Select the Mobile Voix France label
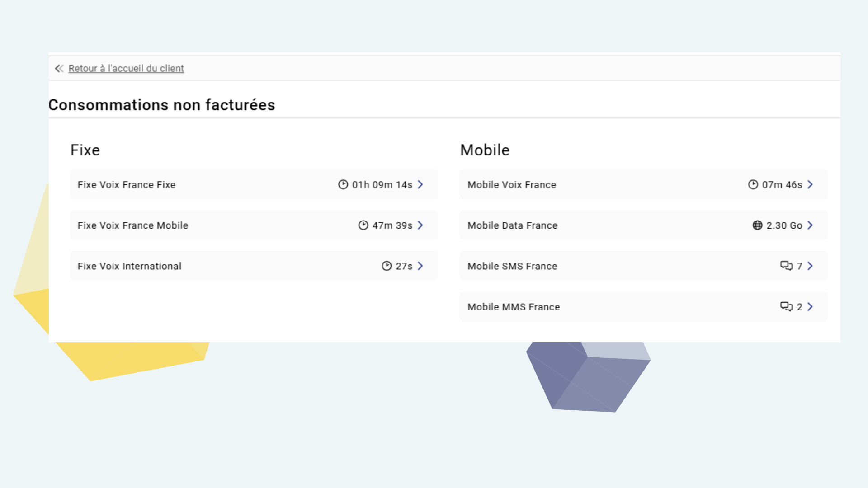The image size is (868, 488). [x=512, y=185]
